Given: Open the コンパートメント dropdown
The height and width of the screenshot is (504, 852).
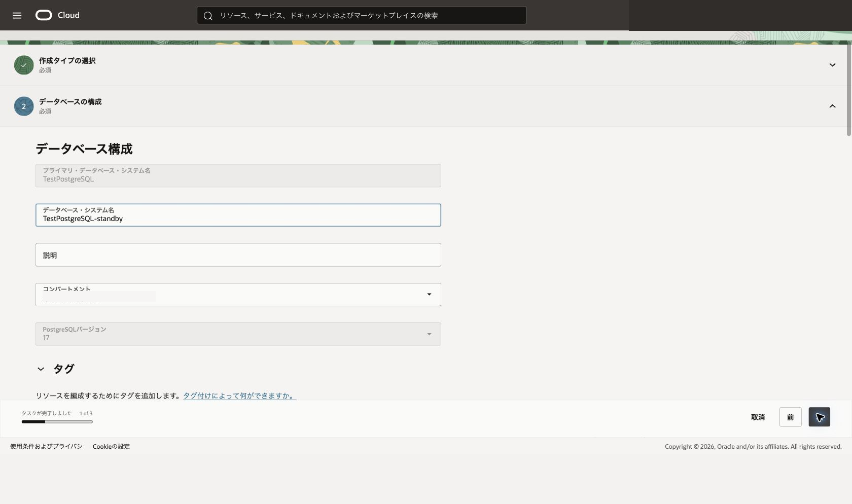Looking at the screenshot, I should (x=238, y=295).
